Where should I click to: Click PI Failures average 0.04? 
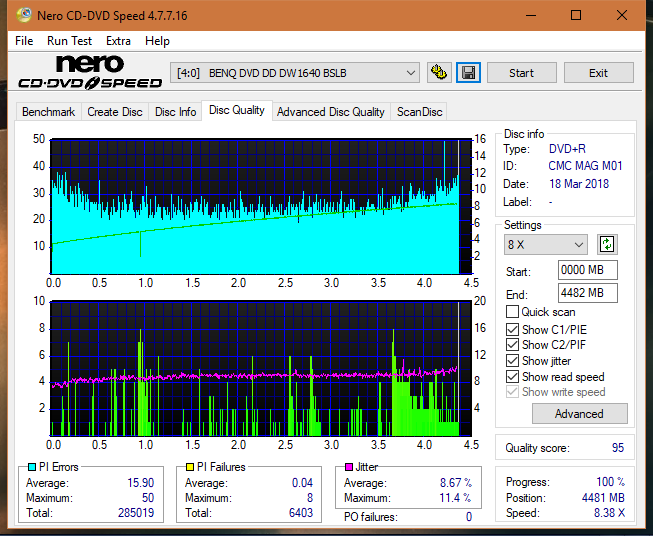(302, 483)
